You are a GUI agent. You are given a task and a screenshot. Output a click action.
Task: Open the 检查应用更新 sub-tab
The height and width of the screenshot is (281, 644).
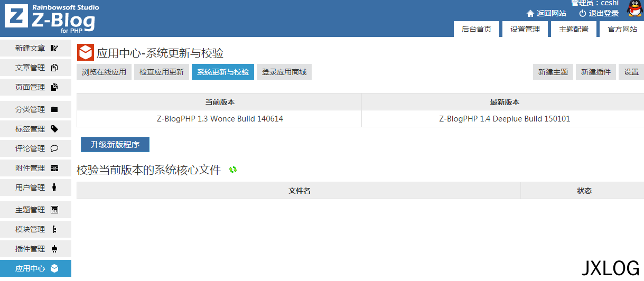(x=162, y=72)
